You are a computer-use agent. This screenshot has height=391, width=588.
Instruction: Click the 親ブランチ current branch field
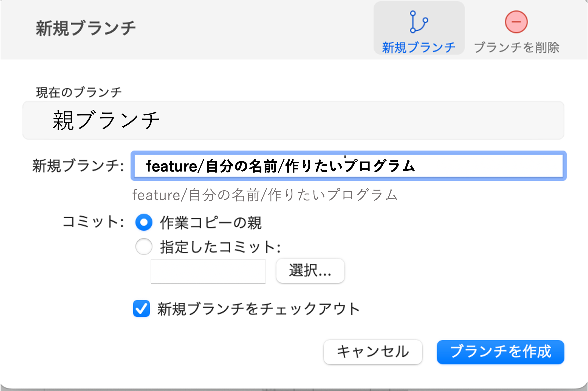point(293,120)
